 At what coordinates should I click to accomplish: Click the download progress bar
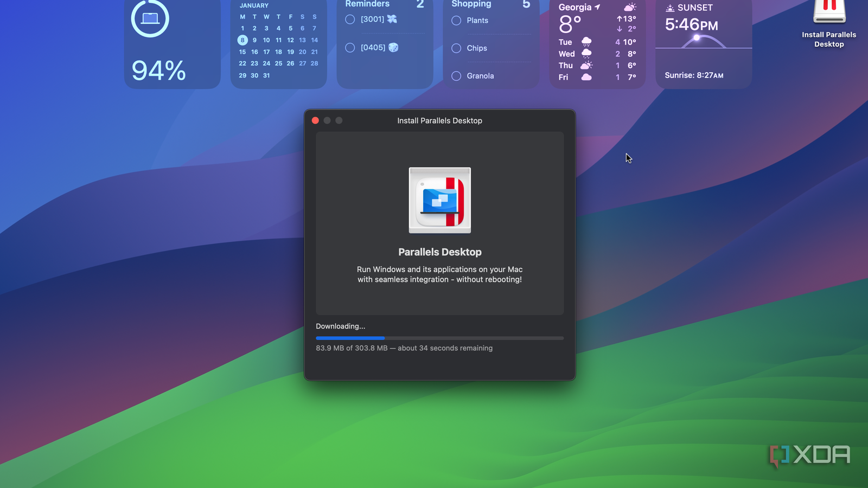(440, 338)
